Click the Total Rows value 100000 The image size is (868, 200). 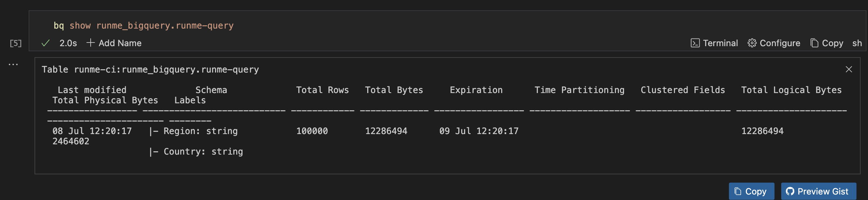coord(312,131)
